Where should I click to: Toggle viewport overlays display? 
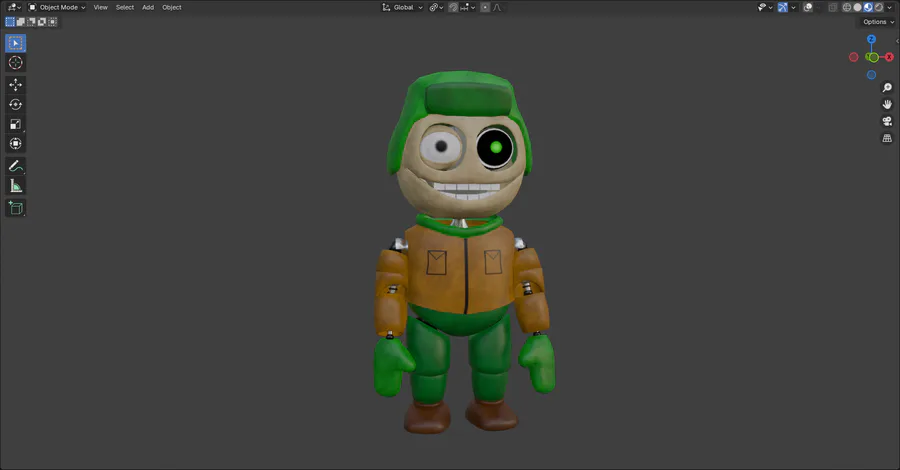[x=808, y=7]
